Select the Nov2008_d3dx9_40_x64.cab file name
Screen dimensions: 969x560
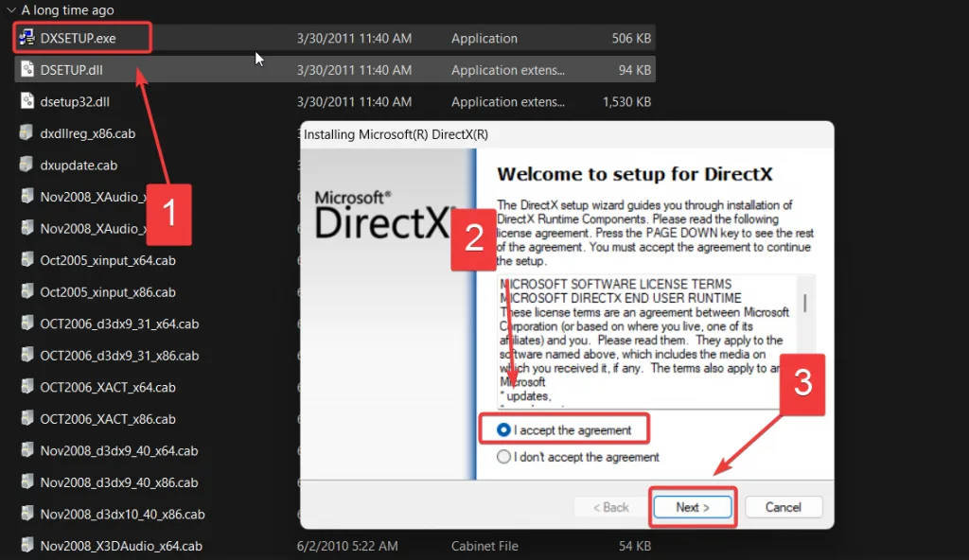(118, 450)
